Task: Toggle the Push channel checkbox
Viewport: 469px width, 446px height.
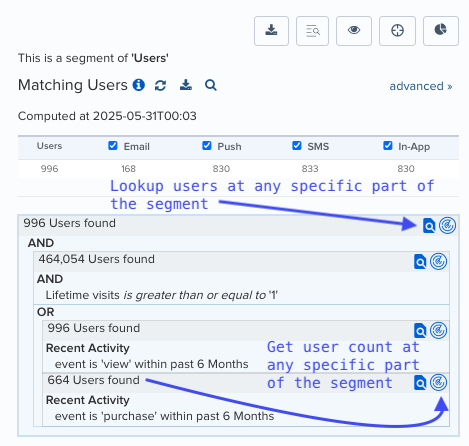Action: 207,146
